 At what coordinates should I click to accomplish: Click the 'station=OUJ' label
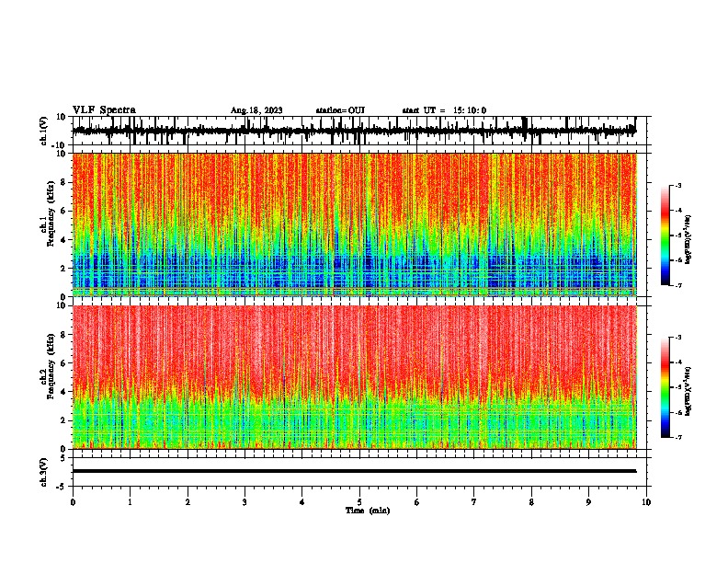[x=340, y=110]
